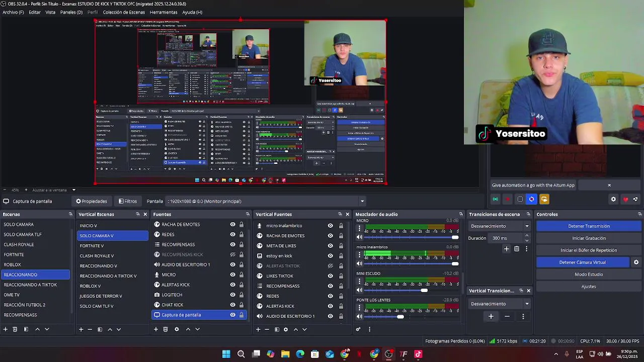
Task: Add source in Vertical Fuentes panel
Action: click(x=258, y=329)
